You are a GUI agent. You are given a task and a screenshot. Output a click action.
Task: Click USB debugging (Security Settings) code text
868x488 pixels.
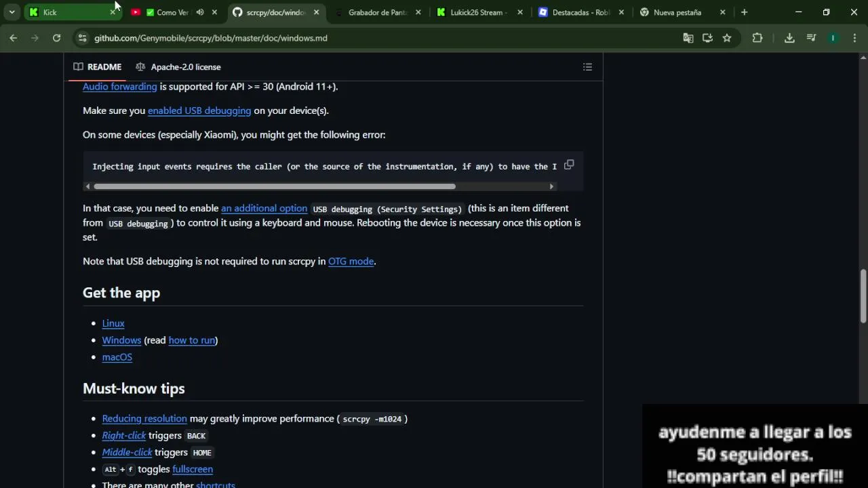(x=387, y=209)
